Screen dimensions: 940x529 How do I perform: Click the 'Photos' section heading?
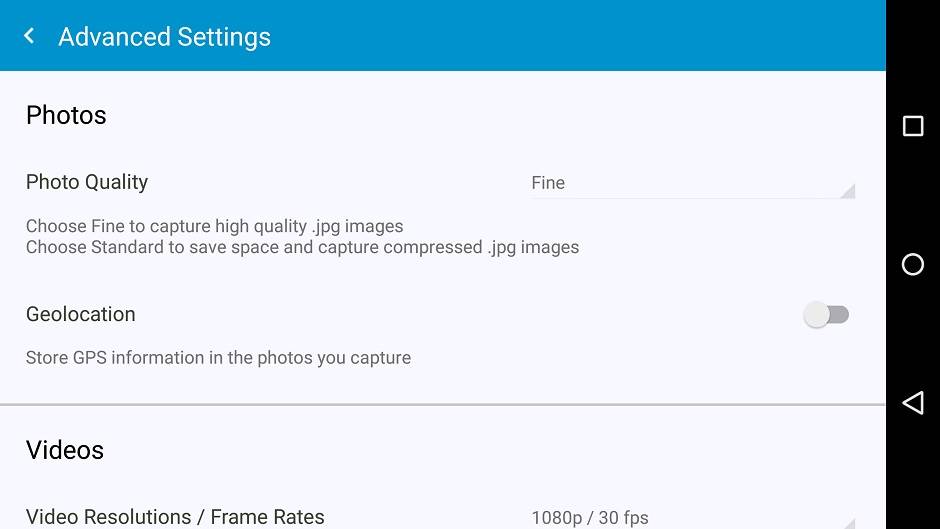(x=66, y=115)
